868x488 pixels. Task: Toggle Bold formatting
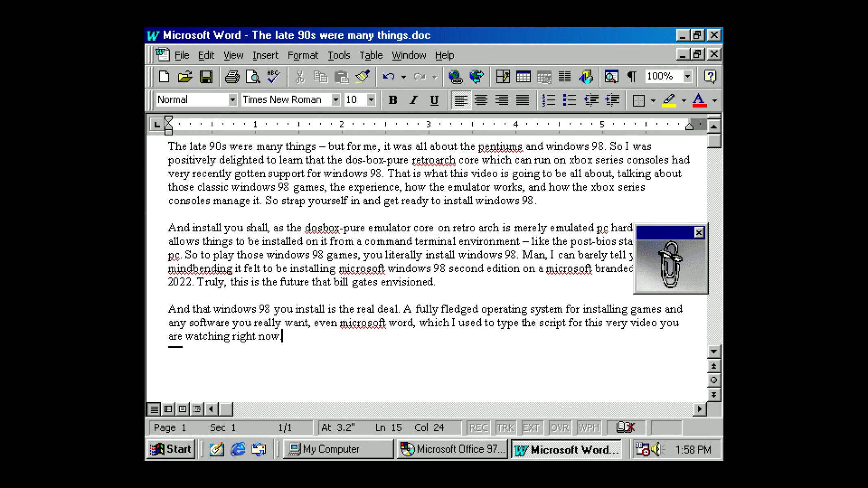click(x=393, y=100)
